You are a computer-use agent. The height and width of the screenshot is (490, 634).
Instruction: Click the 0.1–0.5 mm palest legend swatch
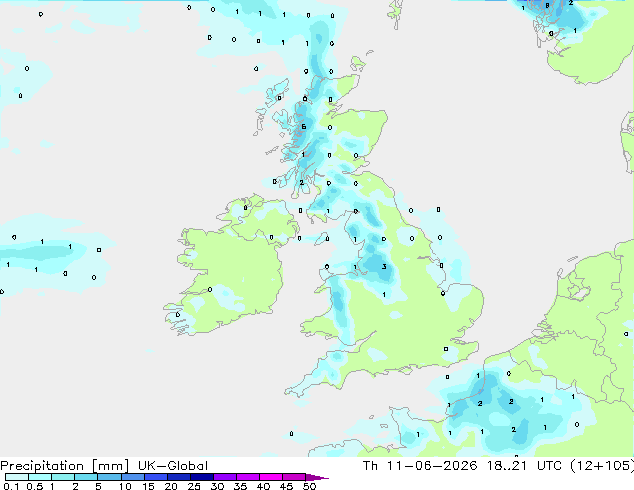click(x=17, y=477)
